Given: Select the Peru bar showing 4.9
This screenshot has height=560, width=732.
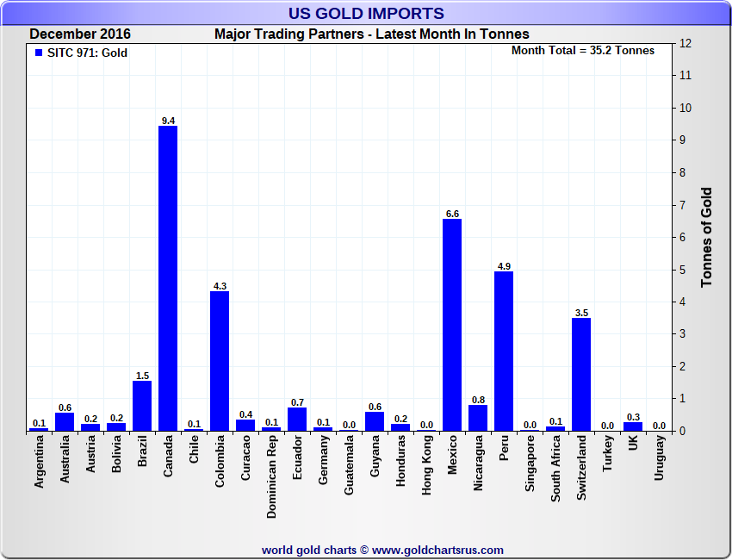Looking at the screenshot, I should [504, 352].
